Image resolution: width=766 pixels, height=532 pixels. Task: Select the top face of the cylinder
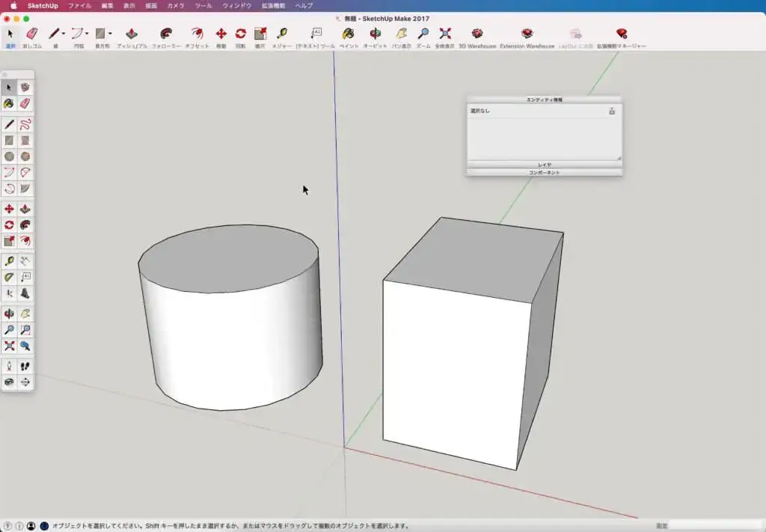click(x=229, y=258)
